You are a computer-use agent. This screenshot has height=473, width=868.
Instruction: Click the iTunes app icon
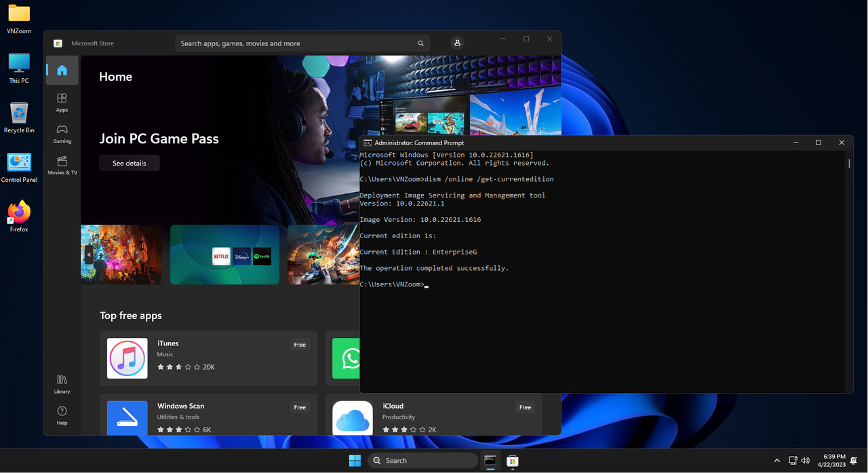[x=127, y=358]
